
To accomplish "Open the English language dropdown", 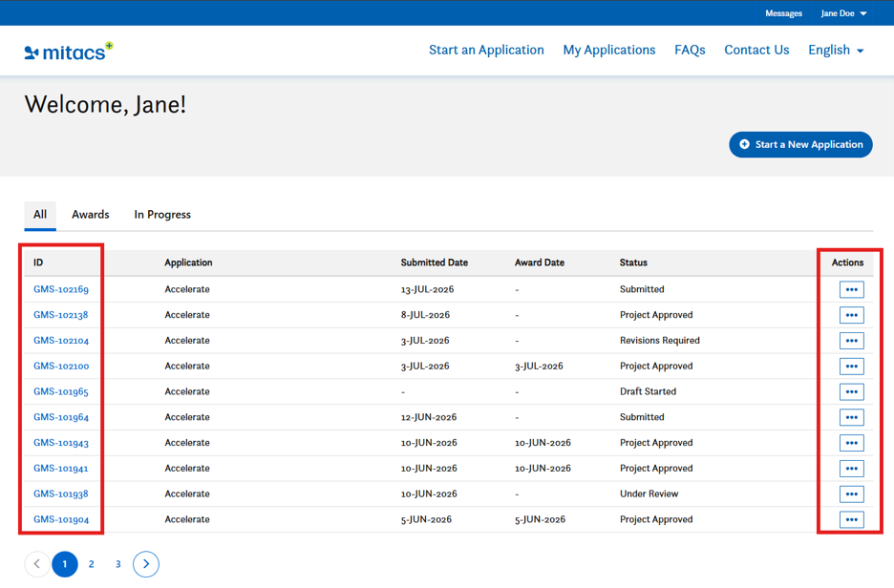I will pyautogui.click(x=836, y=51).
